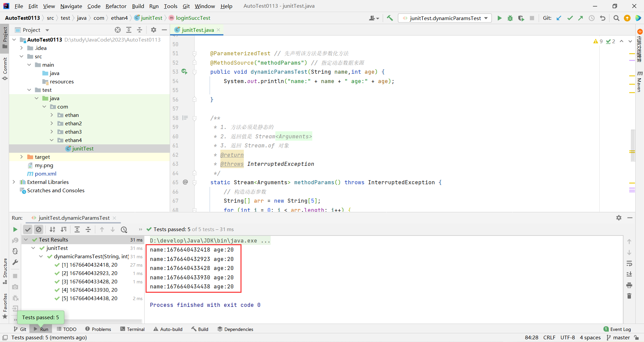The height and width of the screenshot is (342, 644).
Task: Push commits with Git arrow icon
Action: coord(581,18)
